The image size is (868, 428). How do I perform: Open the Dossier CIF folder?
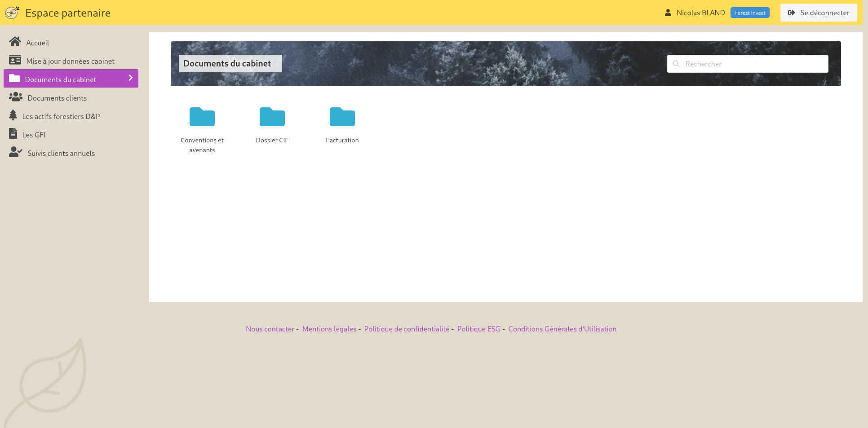click(272, 117)
